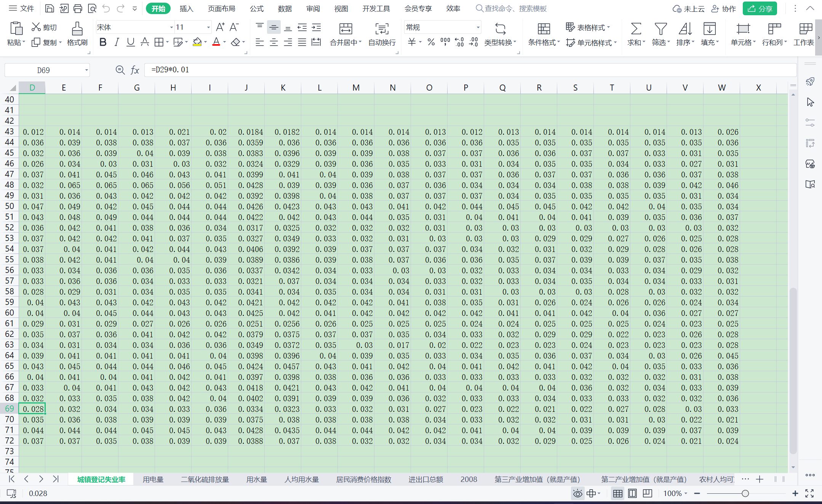Open the Filter funnel tool

[660, 29]
